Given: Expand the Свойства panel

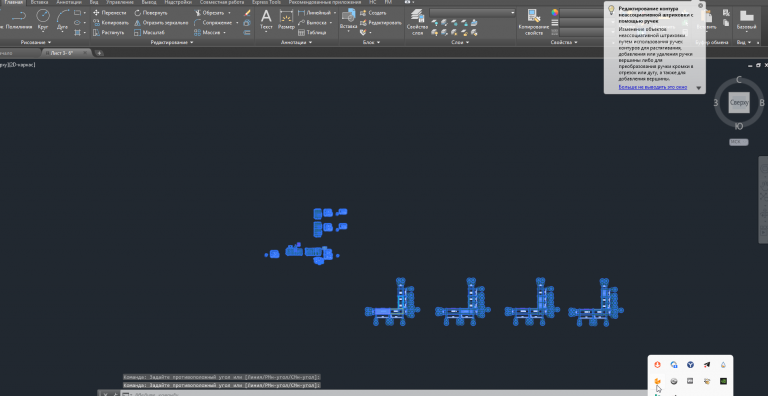Looking at the screenshot, I should point(564,43).
